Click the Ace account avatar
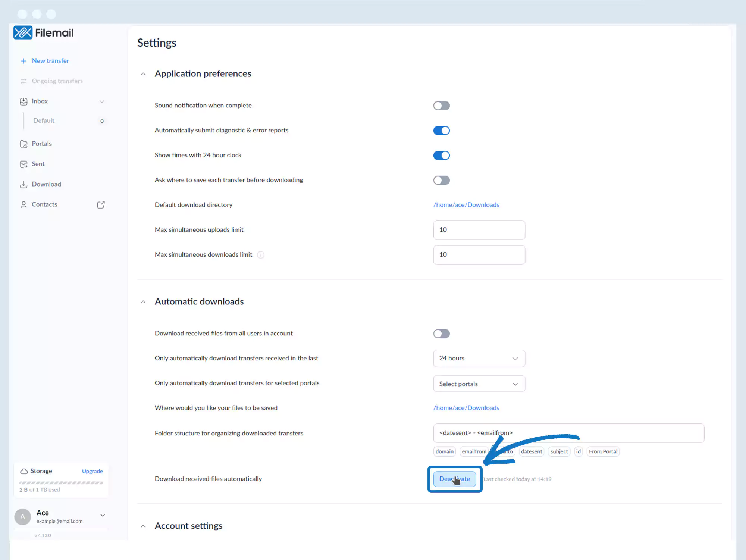746x560 pixels. (23, 517)
